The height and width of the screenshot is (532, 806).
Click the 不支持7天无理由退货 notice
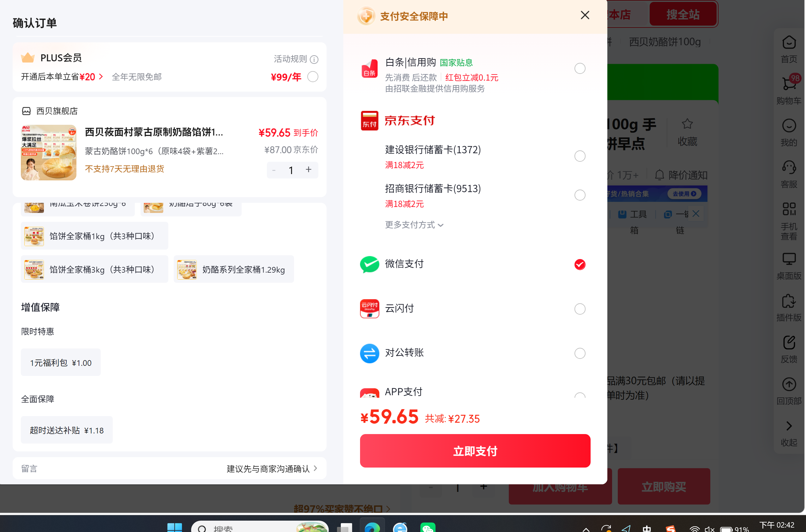[x=124, y=169]
